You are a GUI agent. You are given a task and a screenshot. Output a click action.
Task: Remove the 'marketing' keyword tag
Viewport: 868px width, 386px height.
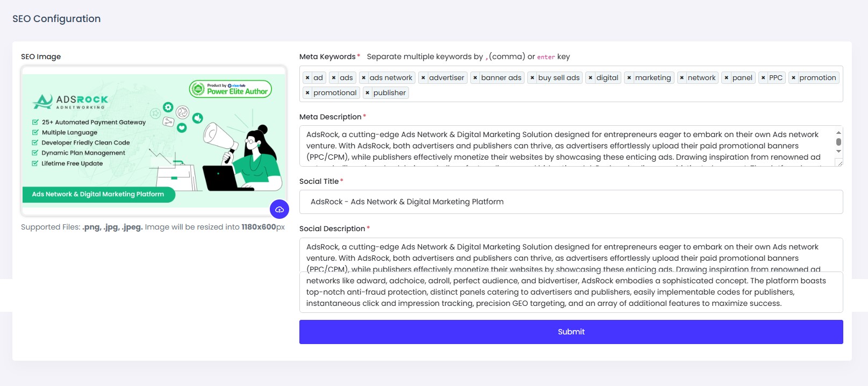[629, 78]
